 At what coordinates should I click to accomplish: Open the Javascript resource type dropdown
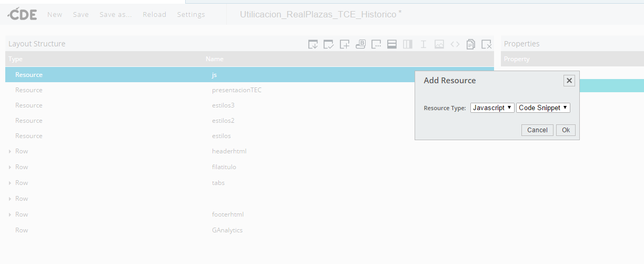[492, 107]
